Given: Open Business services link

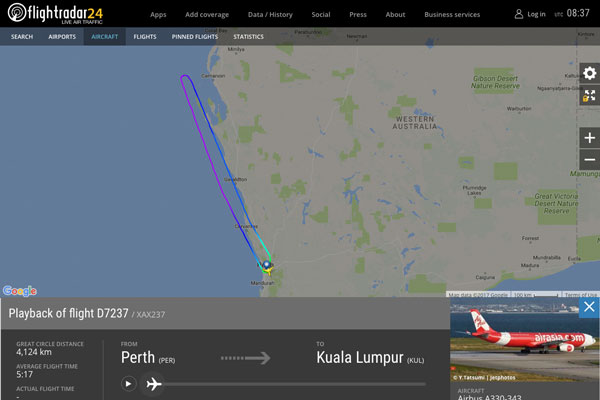Looking at the screenshot, I should [x=452, y=15].
